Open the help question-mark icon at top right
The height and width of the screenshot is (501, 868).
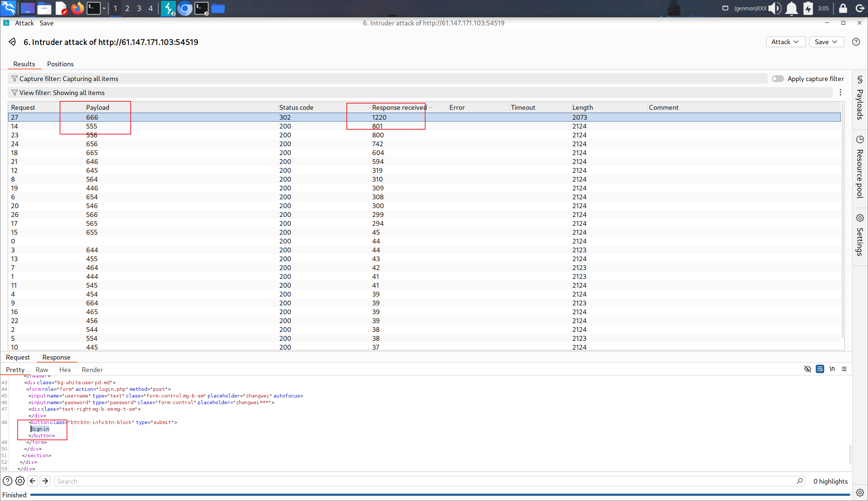click(856, 42)
